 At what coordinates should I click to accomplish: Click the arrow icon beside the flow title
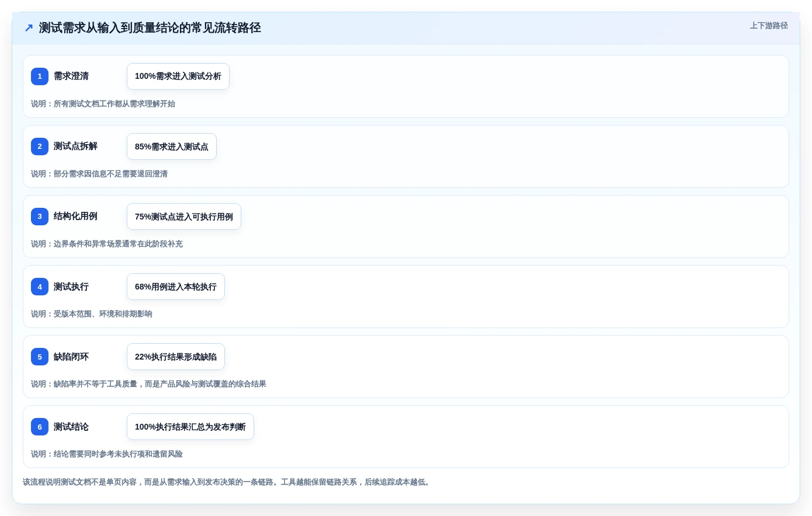29,28
